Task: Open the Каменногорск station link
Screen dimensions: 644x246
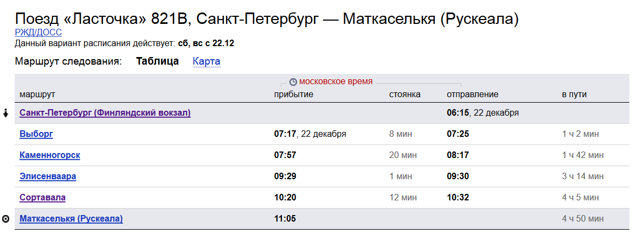Action: pos(50,155)
